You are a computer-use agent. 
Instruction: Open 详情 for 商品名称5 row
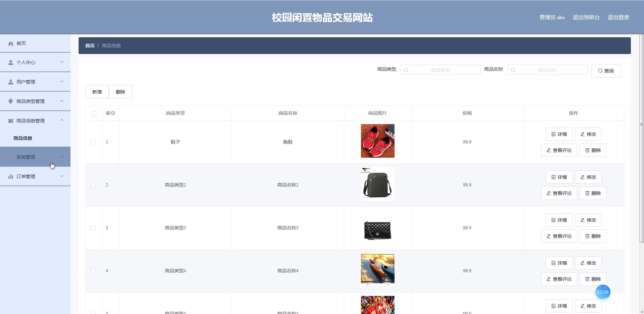pyautogui.click(x=559, y=306)
